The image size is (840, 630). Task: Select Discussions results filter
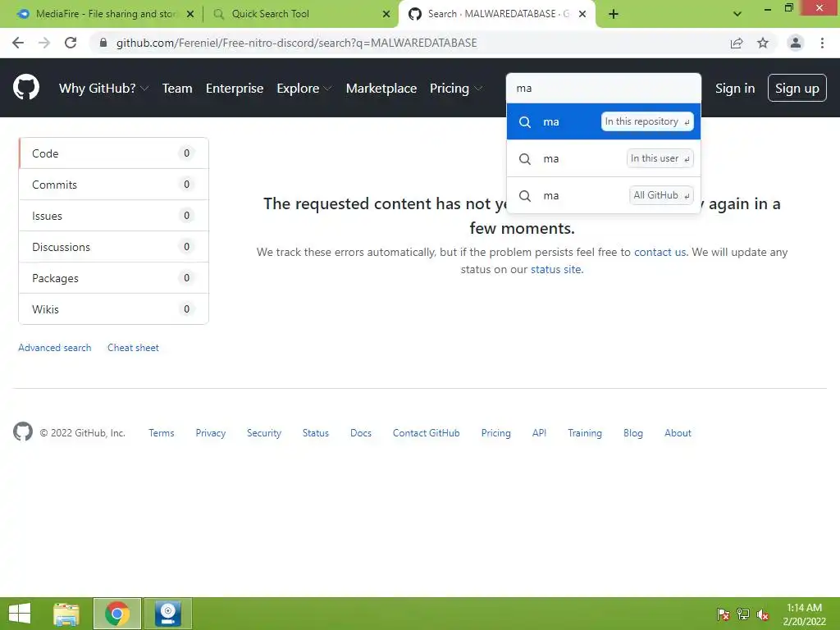coord(113,246)
